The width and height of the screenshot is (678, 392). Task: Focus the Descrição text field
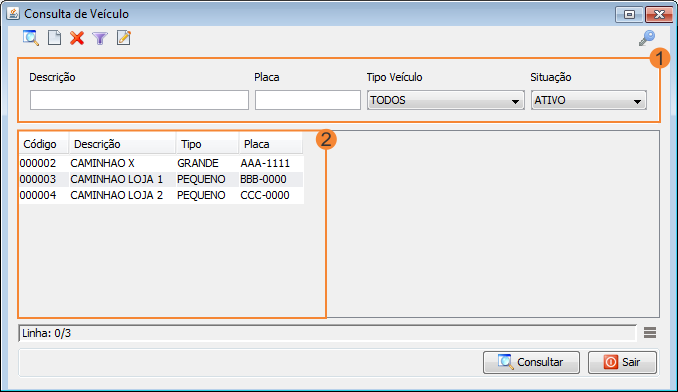(139, 100)
